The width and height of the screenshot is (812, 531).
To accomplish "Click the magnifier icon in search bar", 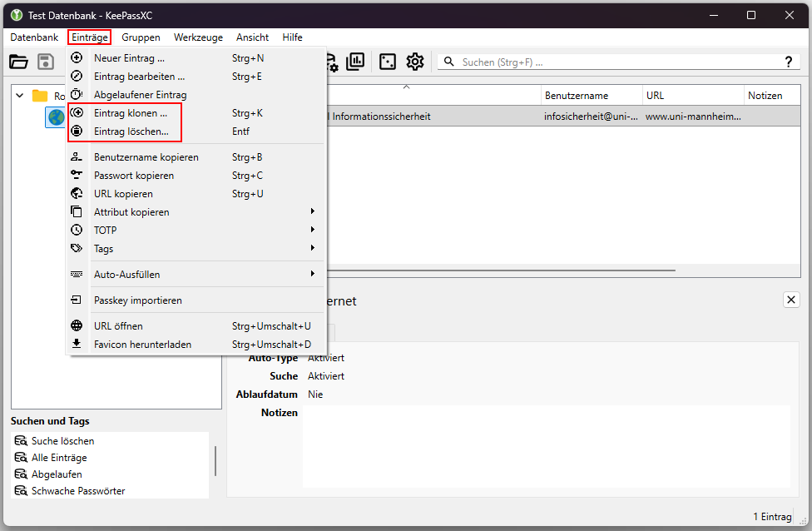I will click(x=449, y=62).
